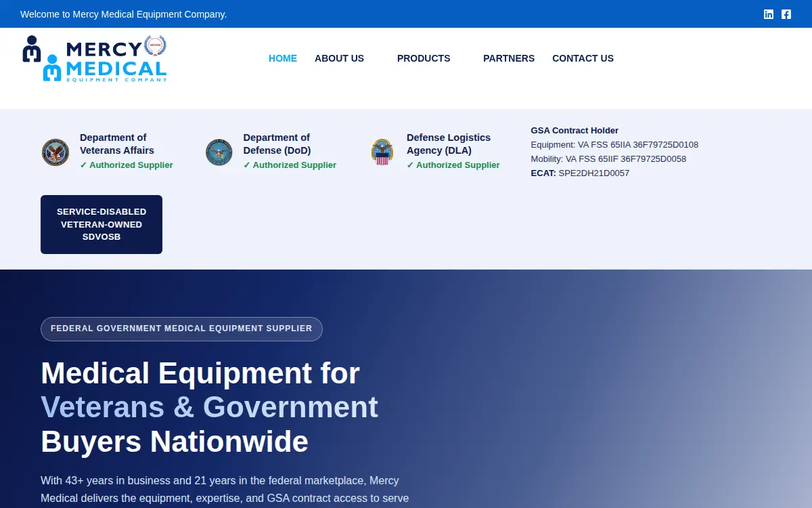
Task: Click Authorized Supplier under Department of Defense
Action: click(290, 165)
